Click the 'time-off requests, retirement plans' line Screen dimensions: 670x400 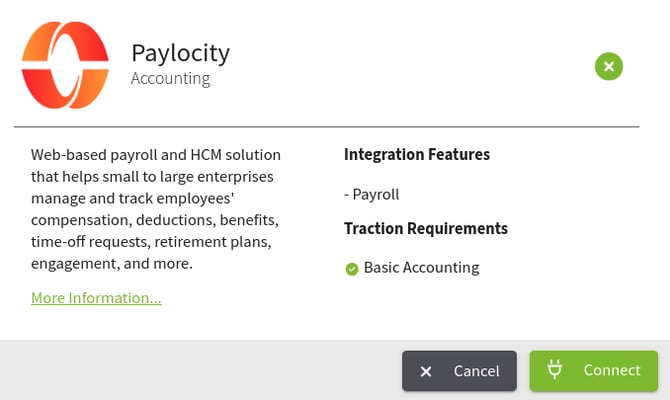tap(152, 242)
